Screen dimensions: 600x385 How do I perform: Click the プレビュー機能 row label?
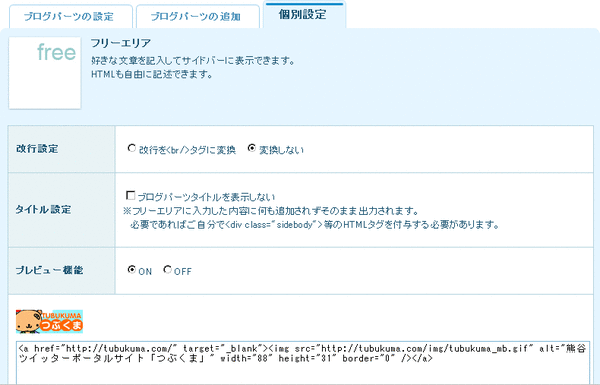click(x=49, y=270)
